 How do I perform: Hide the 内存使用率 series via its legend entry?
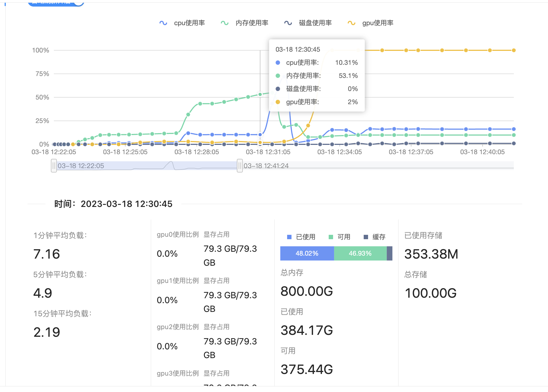pyautogui.click(x=252, y=23)
